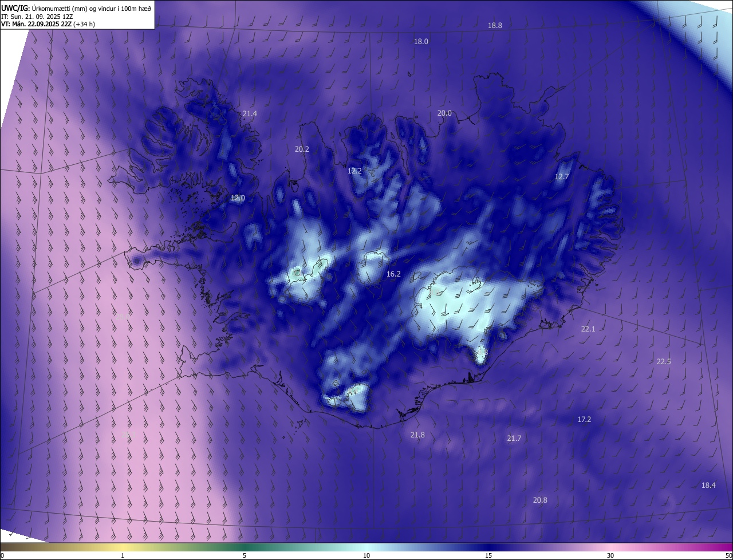
Task: Select the 50 tick on the color scale
Action: [728, 556]
